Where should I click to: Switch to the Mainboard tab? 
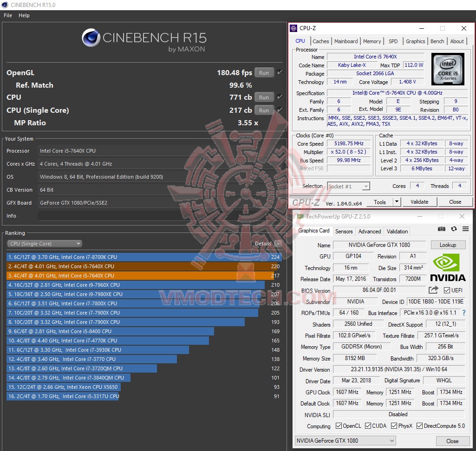[x=346, y=41]
